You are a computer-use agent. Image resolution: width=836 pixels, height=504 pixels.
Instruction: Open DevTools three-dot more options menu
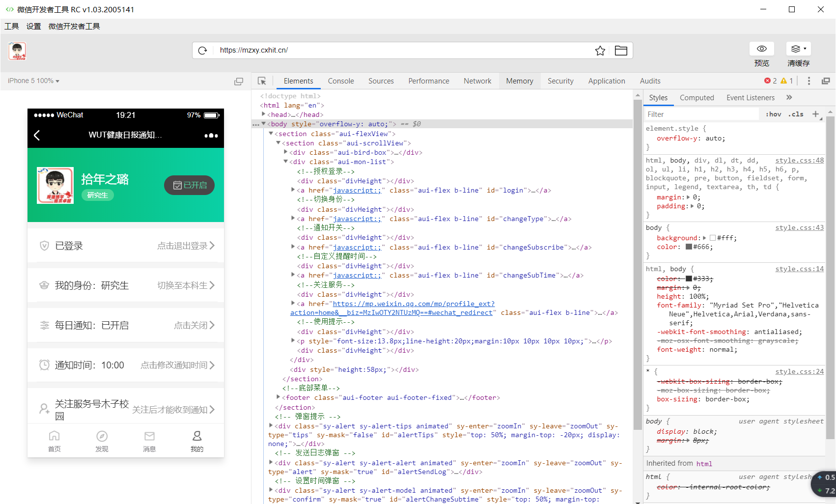pyautogui.click(x=809, y=81)
